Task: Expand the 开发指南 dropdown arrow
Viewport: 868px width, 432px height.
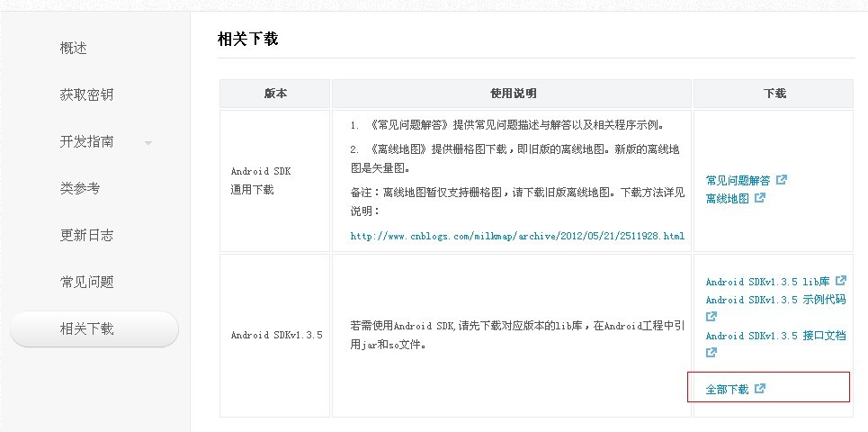Action: tap(148, 143)
